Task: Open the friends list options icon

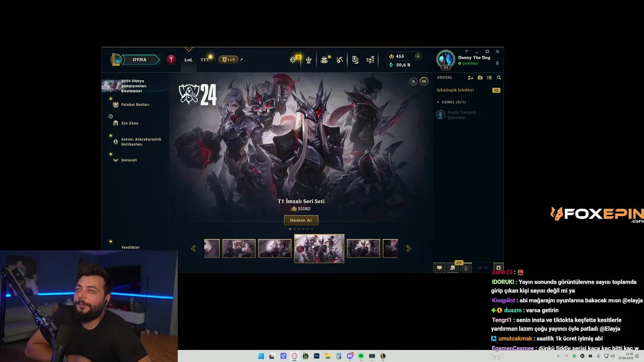Action: coord(489,78)
